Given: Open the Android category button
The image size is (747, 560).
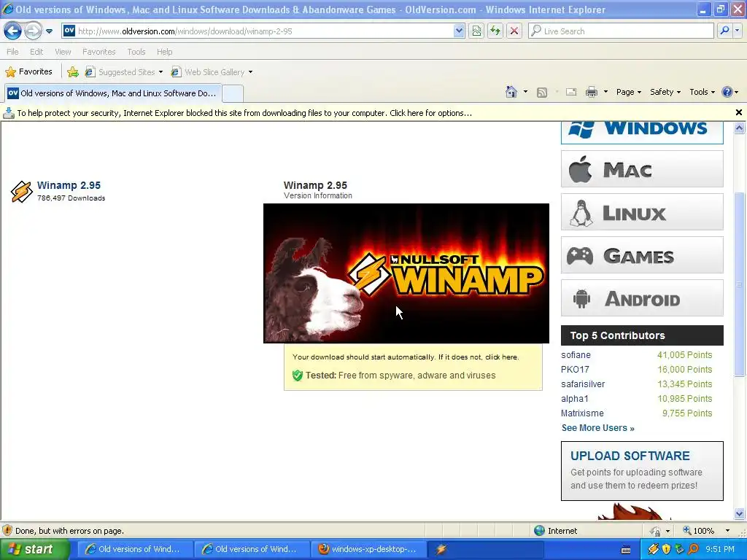Looking at the screenshot, I should click(642, 298).
